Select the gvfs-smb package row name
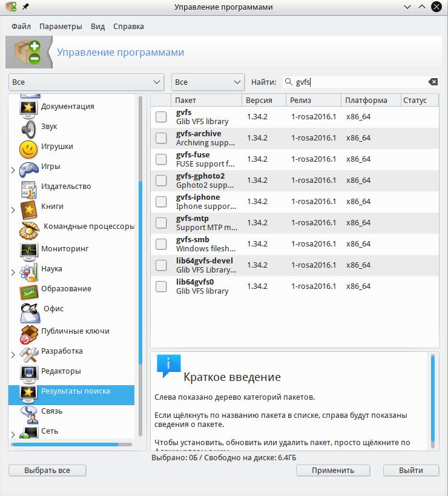The height and width of the screenshot is (496, 448). 193,239
